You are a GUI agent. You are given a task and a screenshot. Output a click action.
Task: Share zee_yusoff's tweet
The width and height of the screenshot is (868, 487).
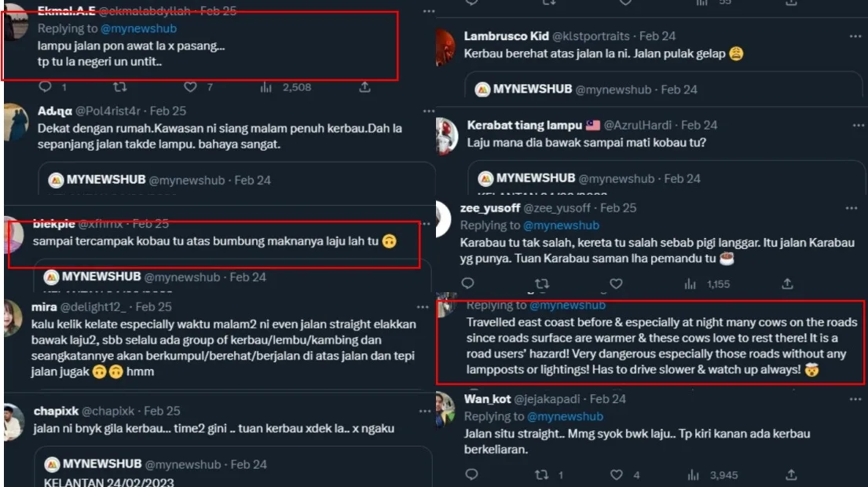(787, 284)
